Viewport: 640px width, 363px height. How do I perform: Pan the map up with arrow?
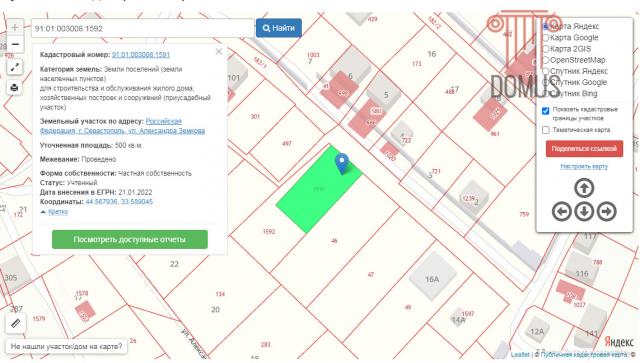pyautogui.click(x=584, y=188)
